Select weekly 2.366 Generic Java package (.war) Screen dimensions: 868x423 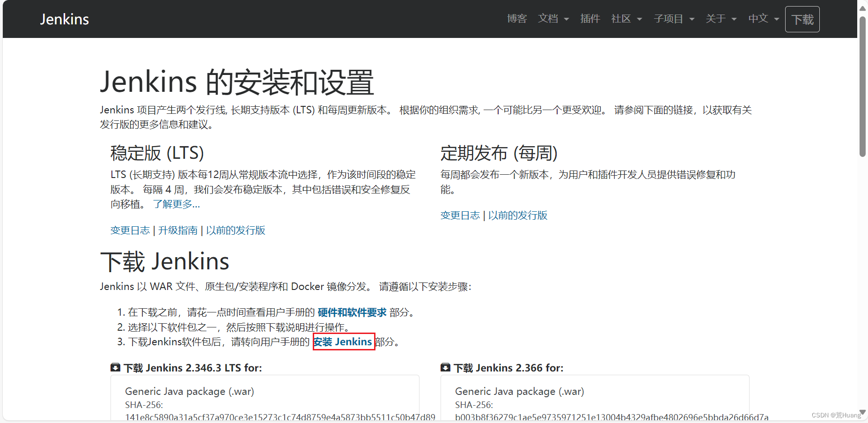coord(520,392)
